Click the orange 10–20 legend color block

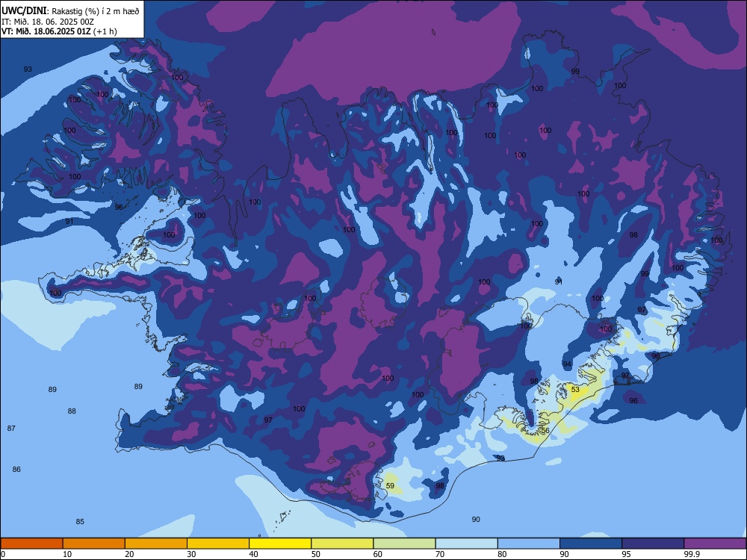pos(94,544)
